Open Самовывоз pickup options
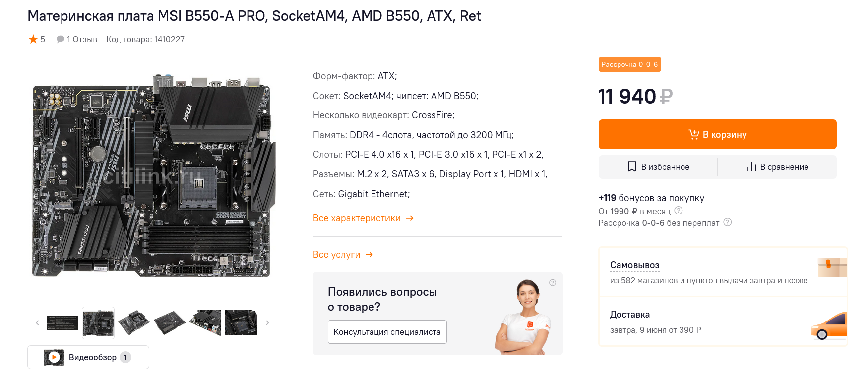Image resolution: width=868 pixels, height=375 pixels. pos(634,265)
